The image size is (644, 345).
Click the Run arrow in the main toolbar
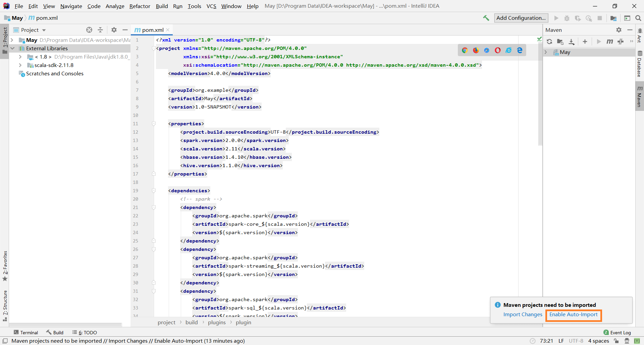click(556, 18)
